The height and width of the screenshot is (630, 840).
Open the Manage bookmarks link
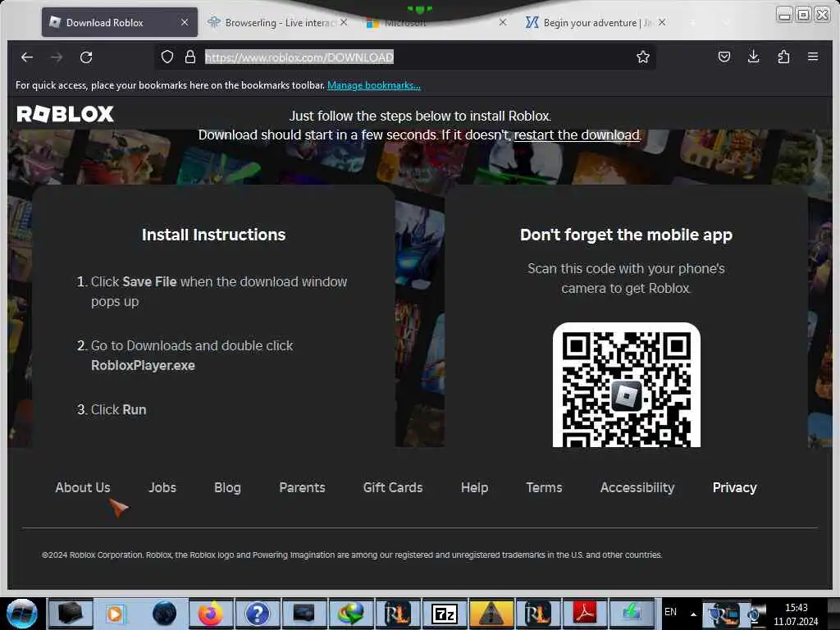click(374, 85)
